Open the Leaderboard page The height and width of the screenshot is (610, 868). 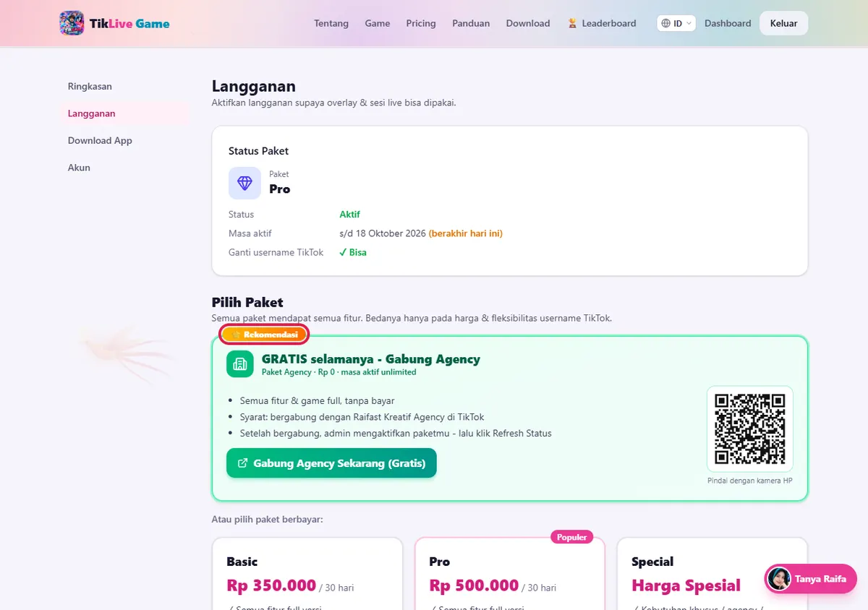click(602, 23)
